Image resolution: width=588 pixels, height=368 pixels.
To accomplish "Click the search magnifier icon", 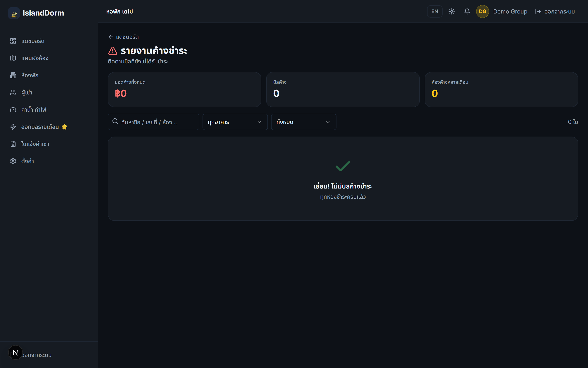I will pyautogui.click(x=115, y=121).
